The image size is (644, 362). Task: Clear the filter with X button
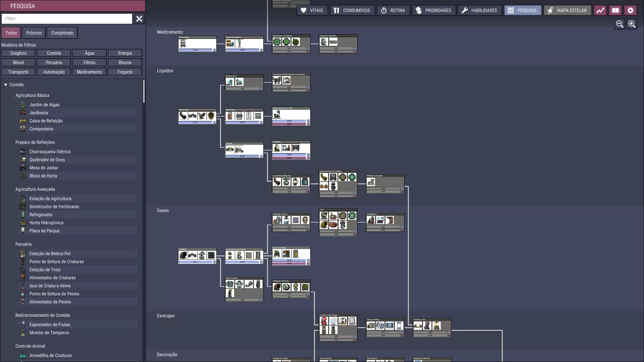tap(139, 19)
